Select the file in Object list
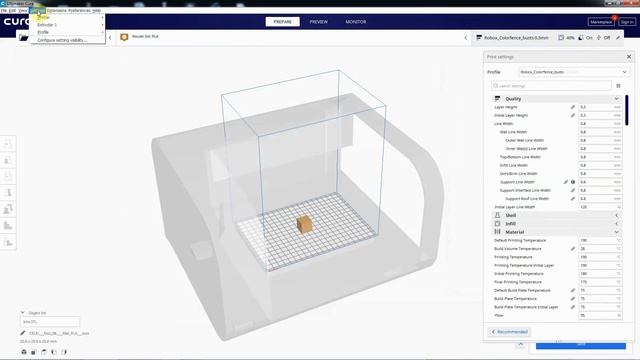The width and height of the screenshot is (640, 360). click(50, 322)
